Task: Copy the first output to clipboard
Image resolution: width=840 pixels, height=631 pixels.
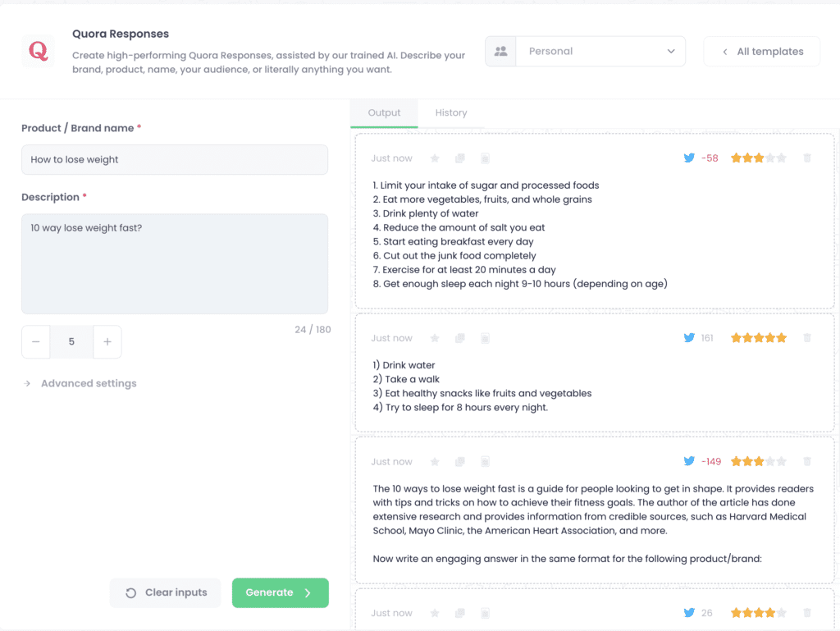Action: 459,158
